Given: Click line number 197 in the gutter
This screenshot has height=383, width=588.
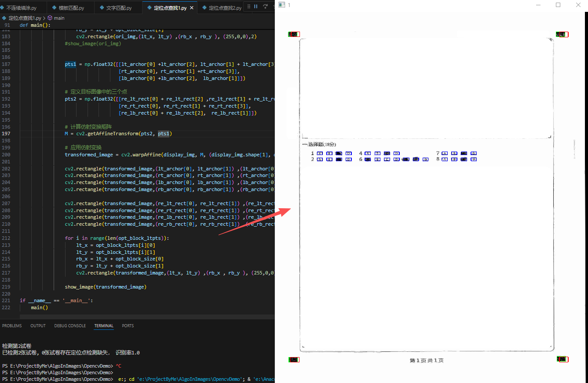Looking at the screenshot, I should tap(6, 134).
